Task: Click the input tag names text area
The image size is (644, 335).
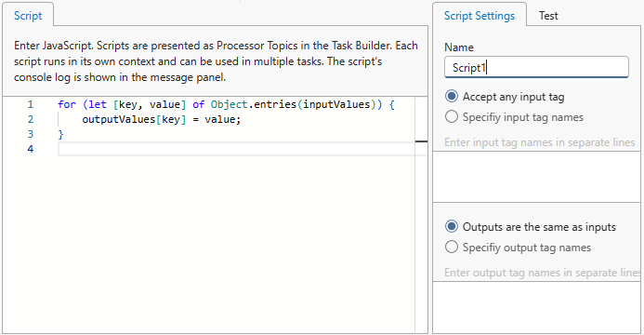Action: tap(537, 176)
